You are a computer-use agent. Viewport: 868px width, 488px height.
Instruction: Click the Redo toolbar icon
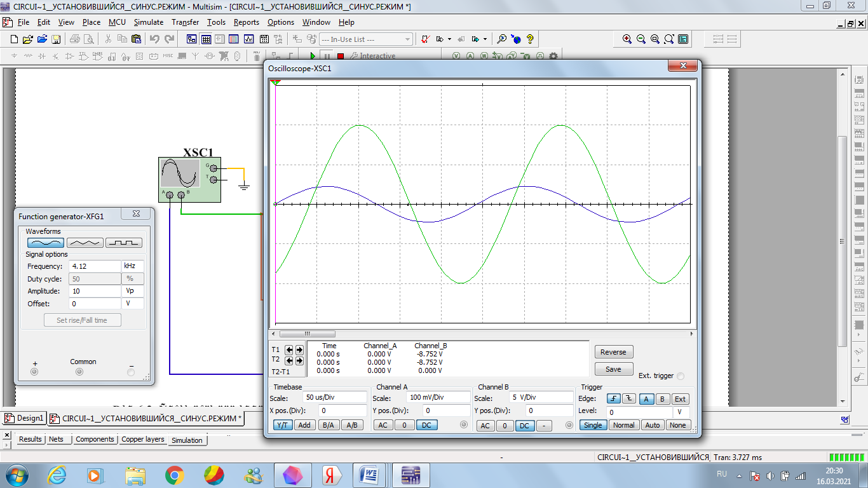pyautogui.click(x=169, y=39)
